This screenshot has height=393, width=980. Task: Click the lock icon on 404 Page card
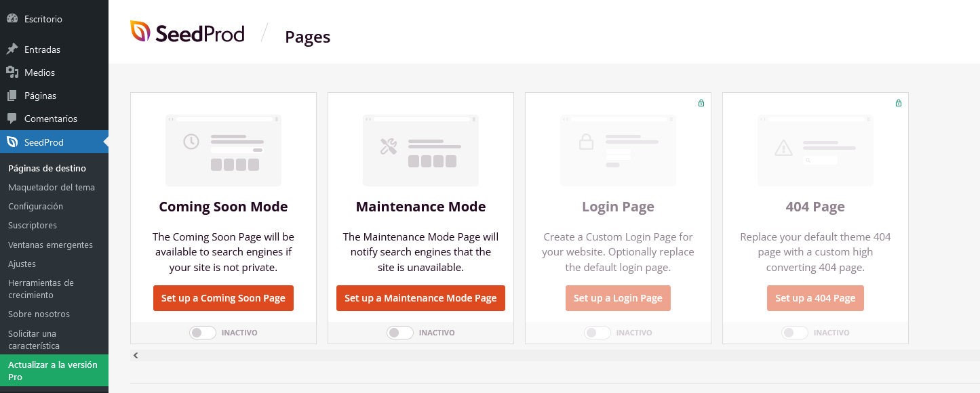pos(899,103)
